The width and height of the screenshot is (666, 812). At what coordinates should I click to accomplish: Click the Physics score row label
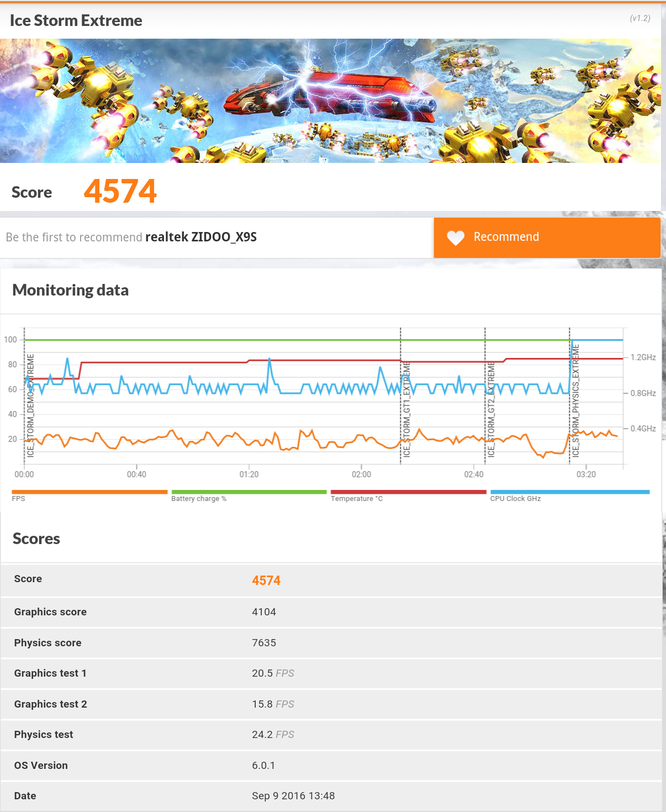pyautogui.click(x=47, y=643)
